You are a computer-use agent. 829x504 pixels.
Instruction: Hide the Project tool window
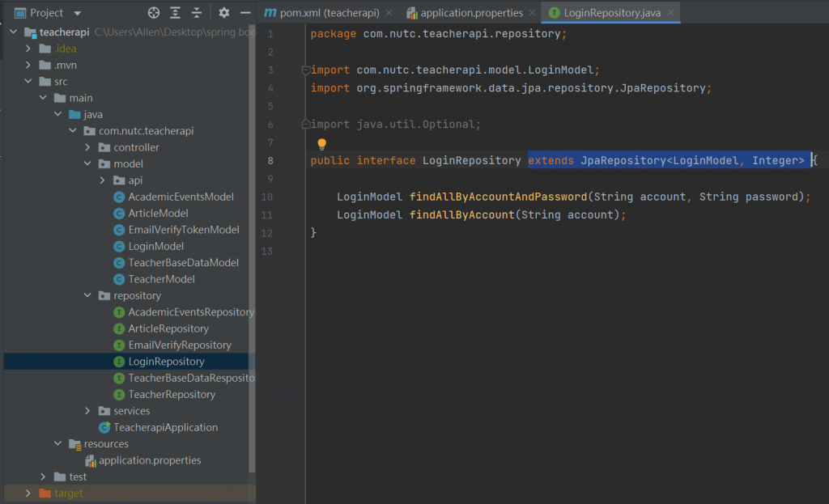pyautogui.click(x=245, y=13)
